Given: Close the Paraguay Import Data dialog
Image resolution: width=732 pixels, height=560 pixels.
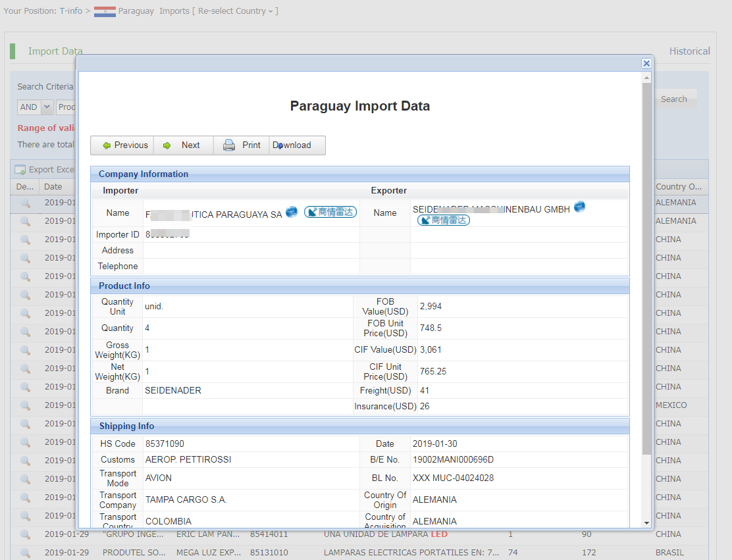Looking at the screenshot, I should click(646, 63).
